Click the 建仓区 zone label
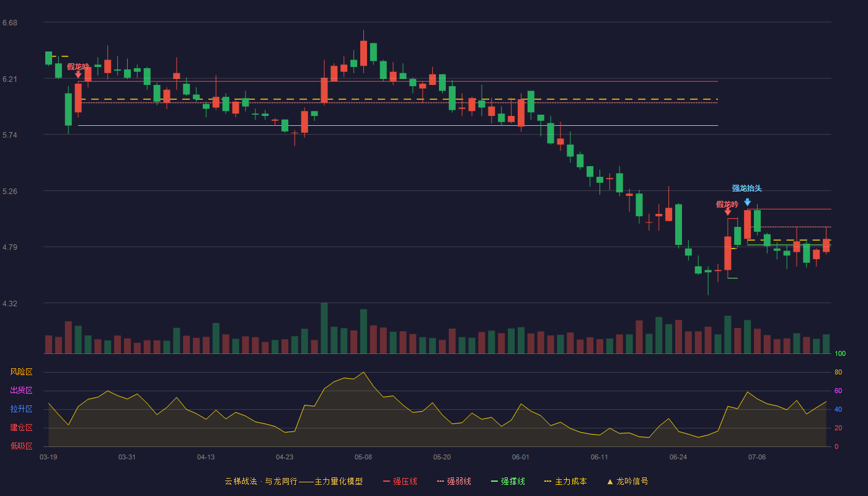The width and height of the screenshot is (868, 496). [x=21, y=428]
